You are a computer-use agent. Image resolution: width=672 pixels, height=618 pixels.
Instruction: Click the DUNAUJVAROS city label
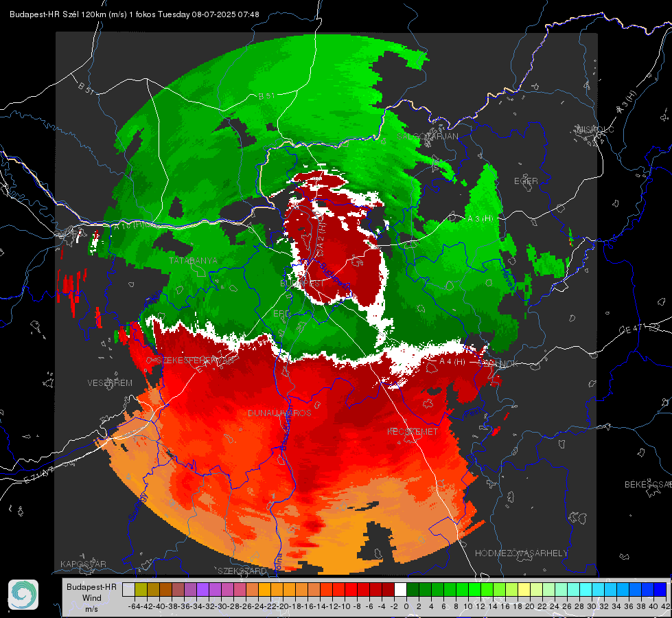[x=279, y=413]
